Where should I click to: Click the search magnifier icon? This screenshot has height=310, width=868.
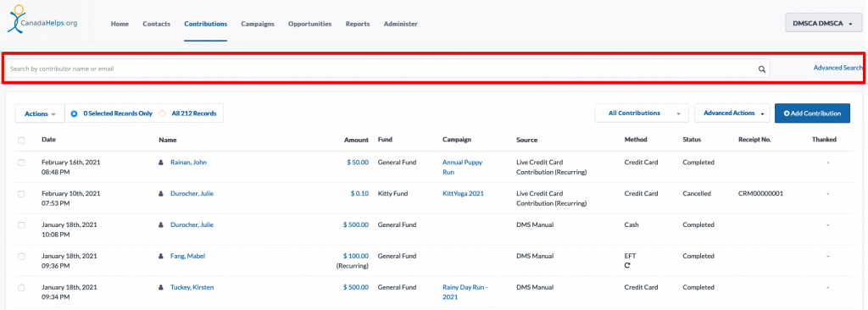(x=762, y=69)
